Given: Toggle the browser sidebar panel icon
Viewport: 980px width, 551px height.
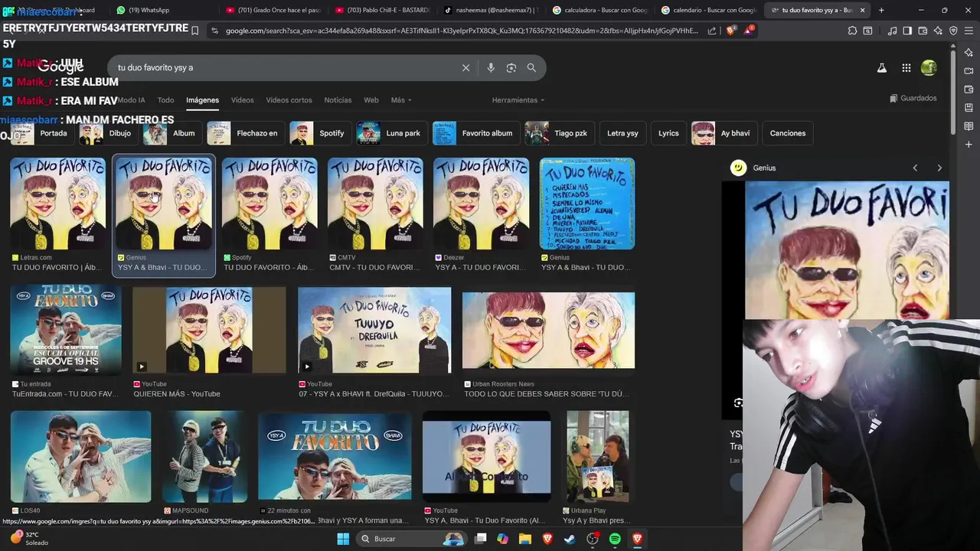Looking at the screenshot, I should 907,31.
